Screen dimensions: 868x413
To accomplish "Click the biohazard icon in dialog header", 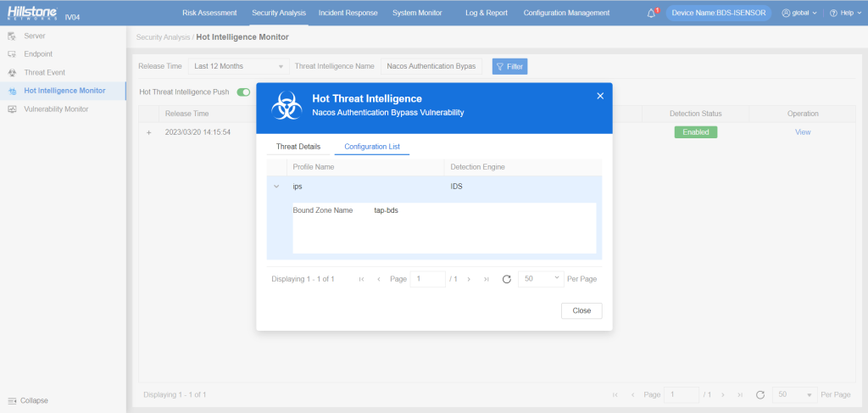I will click(287, 106).
